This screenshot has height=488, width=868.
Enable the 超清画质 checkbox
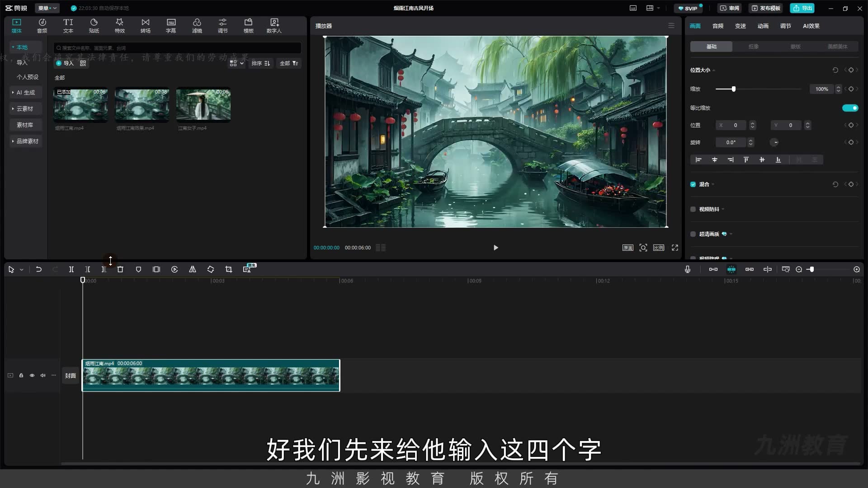click(693, 234)
